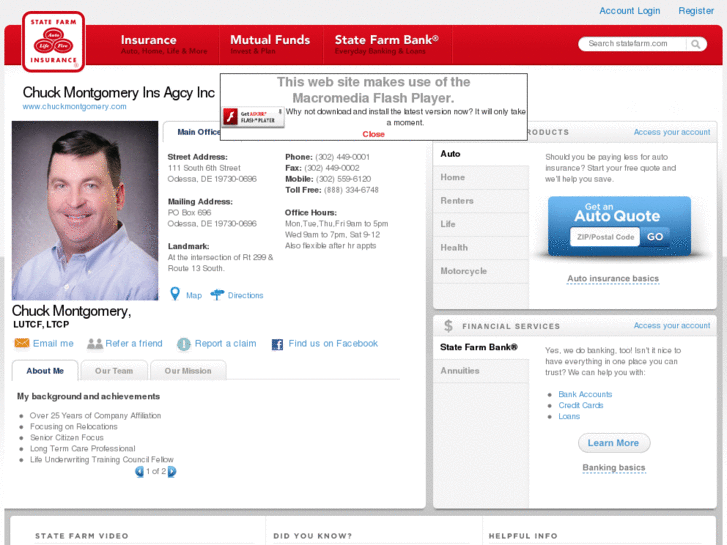Image resolution: width=727 pixels, height=545 pixels.
Task: Click the State Farm Insurance logo
Action: tap(53, 42)
